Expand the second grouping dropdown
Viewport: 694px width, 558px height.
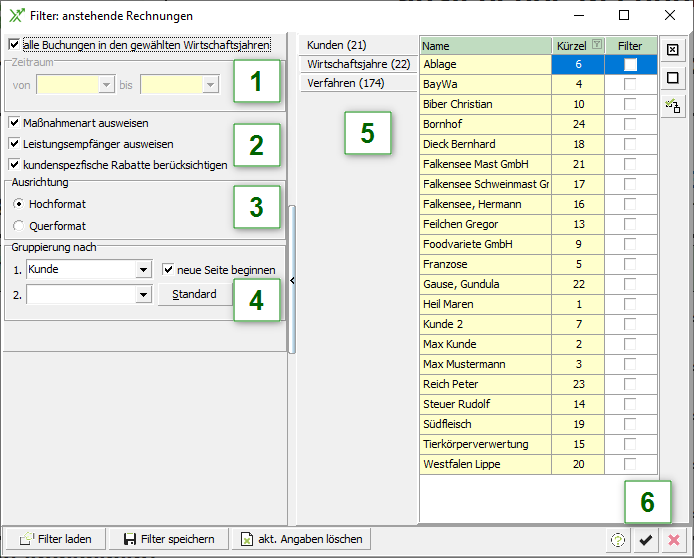tap(143, 295)
